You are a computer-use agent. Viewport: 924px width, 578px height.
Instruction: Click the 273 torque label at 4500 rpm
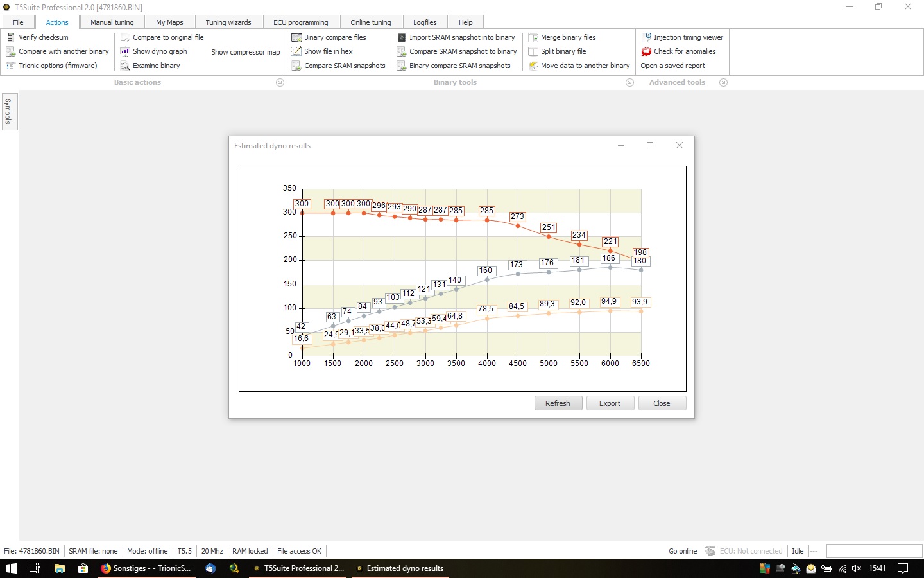pos(517,216)
